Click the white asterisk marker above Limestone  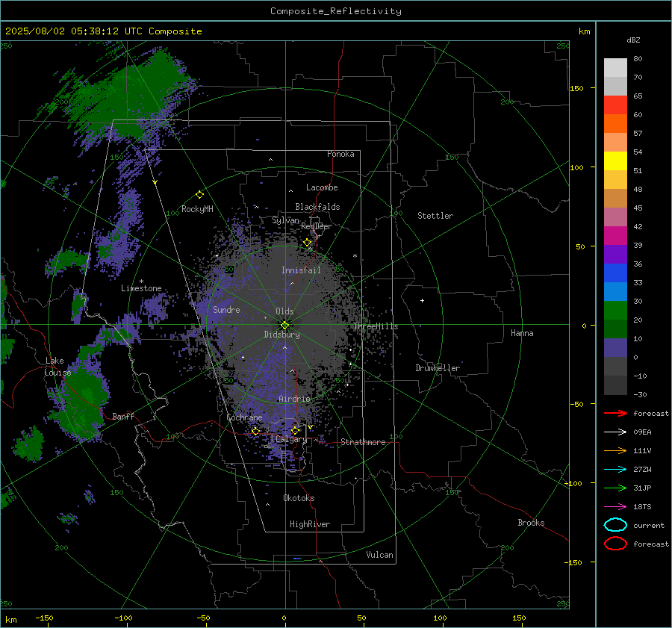(x=141, y=282)
